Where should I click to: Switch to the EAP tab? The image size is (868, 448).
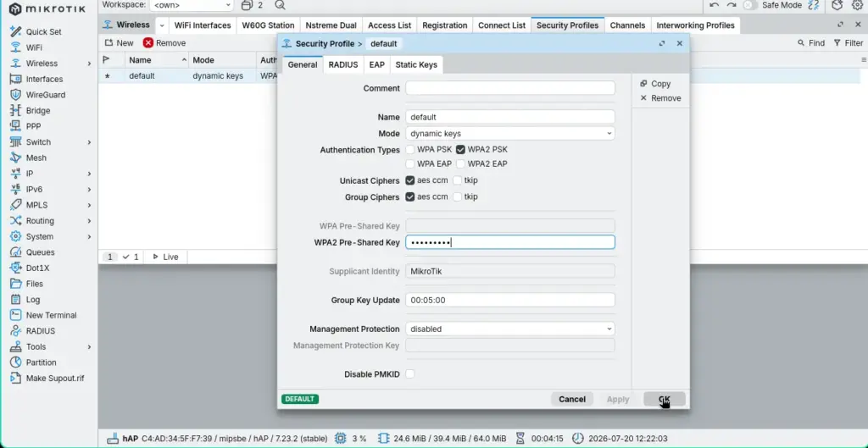point(377,64)
